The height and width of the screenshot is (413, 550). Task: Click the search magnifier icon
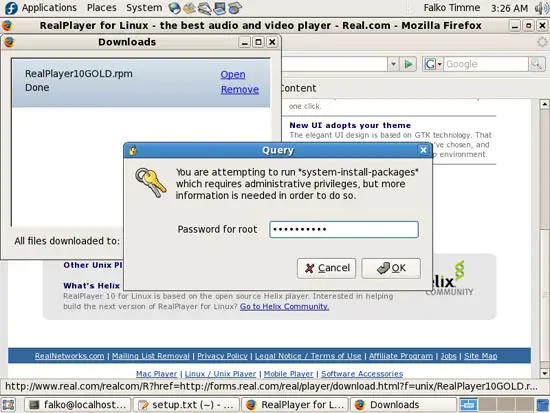click(536, 64)
